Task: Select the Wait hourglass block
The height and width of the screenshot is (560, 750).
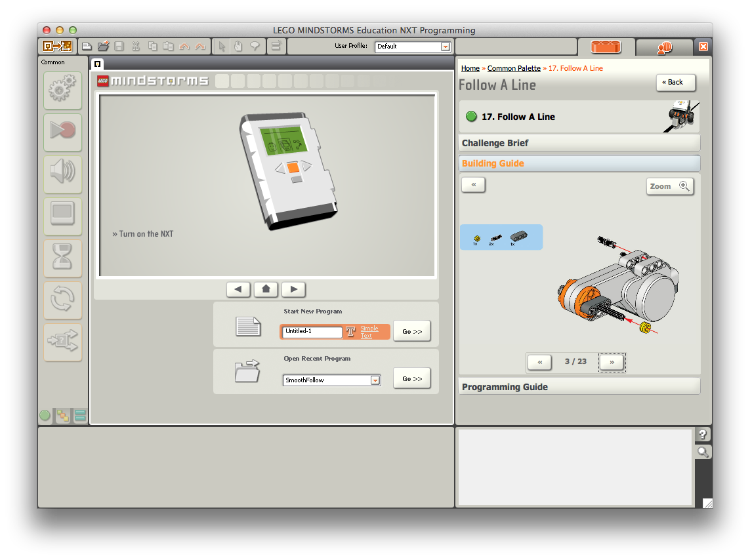Action: (x=62, y=258)
